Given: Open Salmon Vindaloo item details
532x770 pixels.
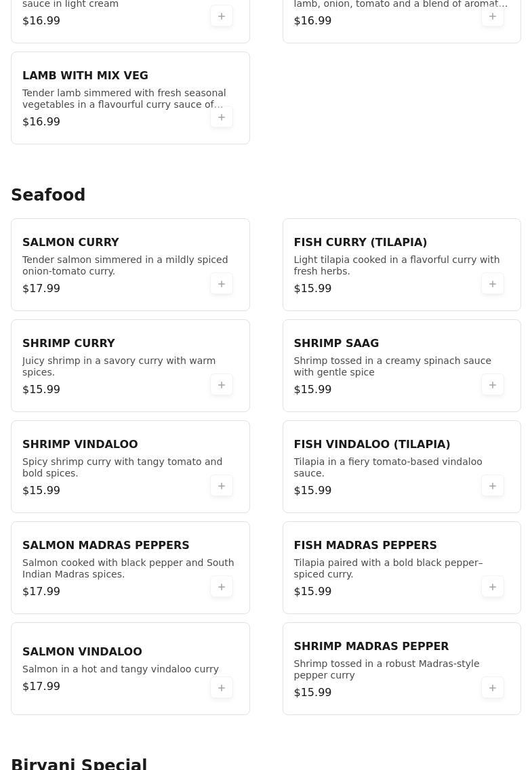Looking at the screenshot, I should [x=82, y=651].
